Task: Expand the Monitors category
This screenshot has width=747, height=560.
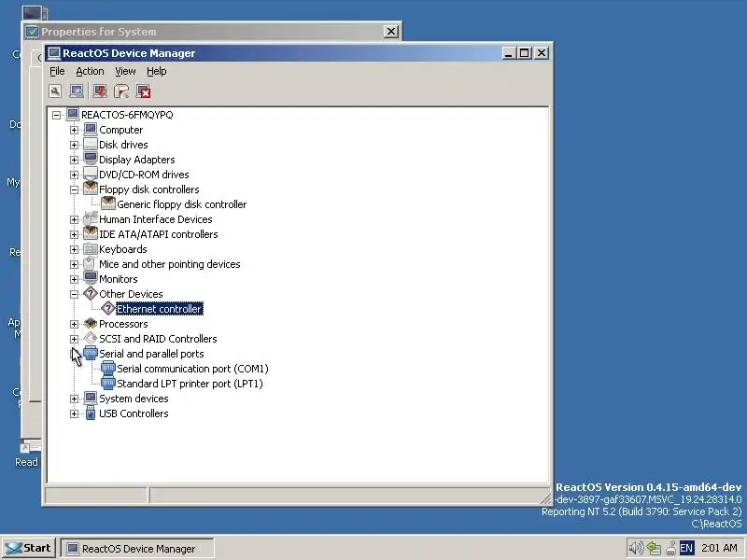Action: 74,279
